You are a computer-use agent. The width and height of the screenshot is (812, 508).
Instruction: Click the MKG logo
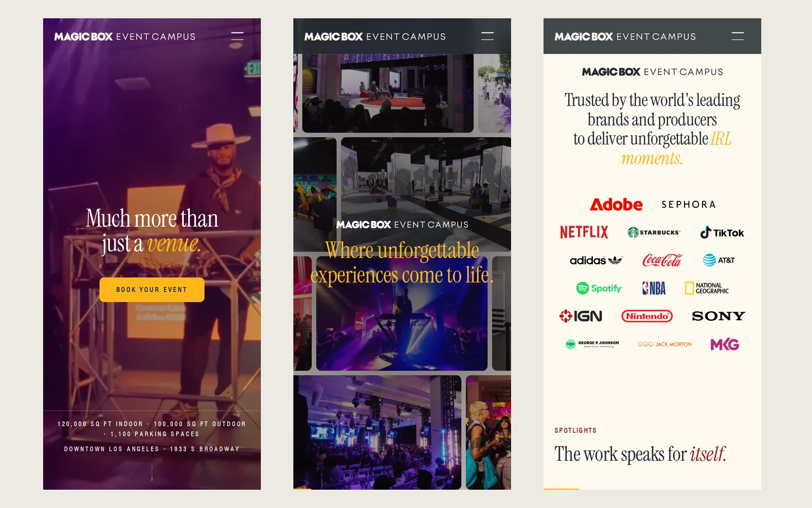(725, 344)
